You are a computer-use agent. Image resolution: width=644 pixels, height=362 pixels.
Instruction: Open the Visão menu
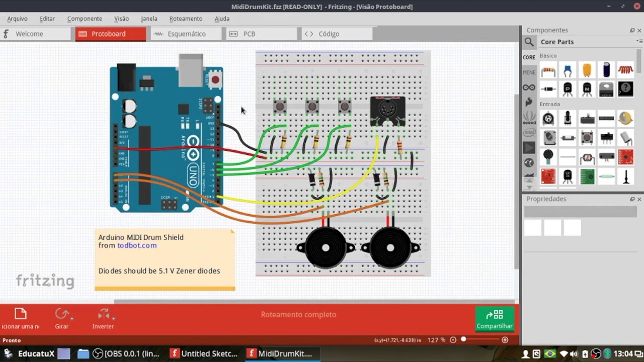pyautogui.click(x=121, y=19)
